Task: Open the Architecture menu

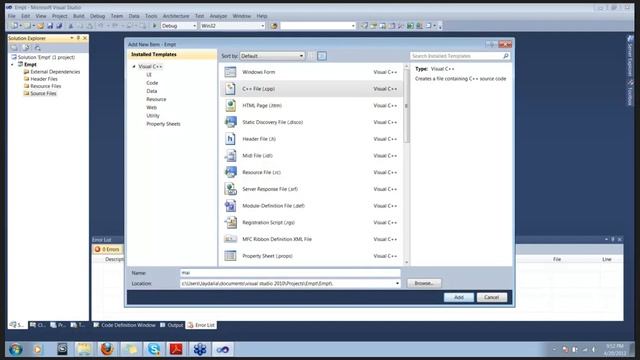Action: click(x=176, y=16)
